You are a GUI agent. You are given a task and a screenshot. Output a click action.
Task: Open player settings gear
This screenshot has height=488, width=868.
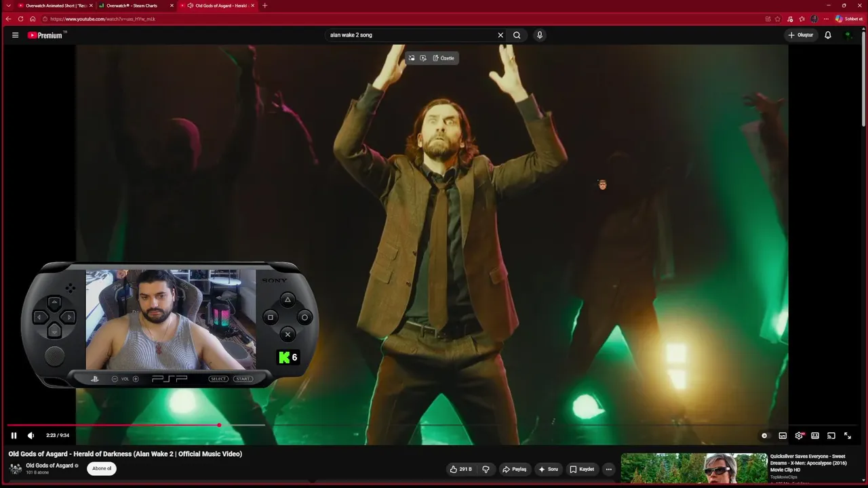[799, 436]
